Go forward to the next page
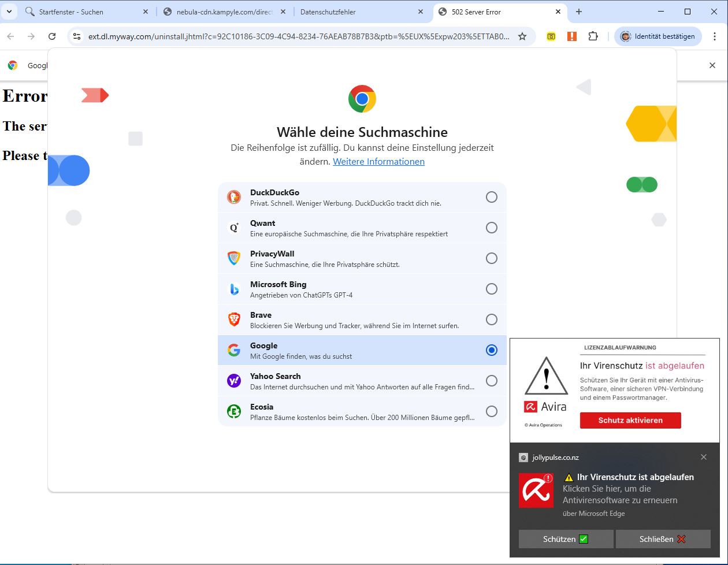This screenshot has width=728, height=565. click(31, 36)
